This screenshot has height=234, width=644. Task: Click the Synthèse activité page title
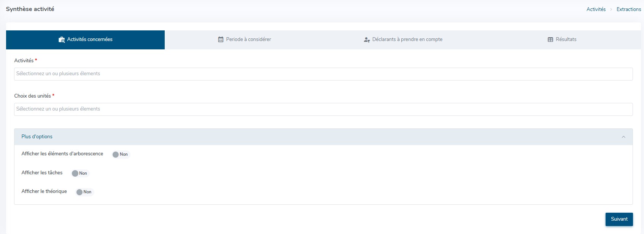pyautogui.click(x=30, y=9)
